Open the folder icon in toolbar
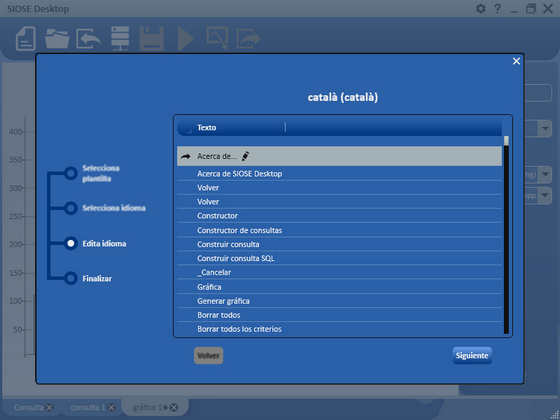Viewport: 560px width, 420px height. click(57, 39)
